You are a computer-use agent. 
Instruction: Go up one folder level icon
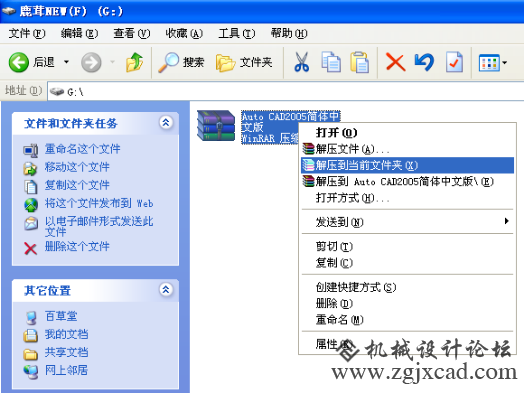click(135, 62)
